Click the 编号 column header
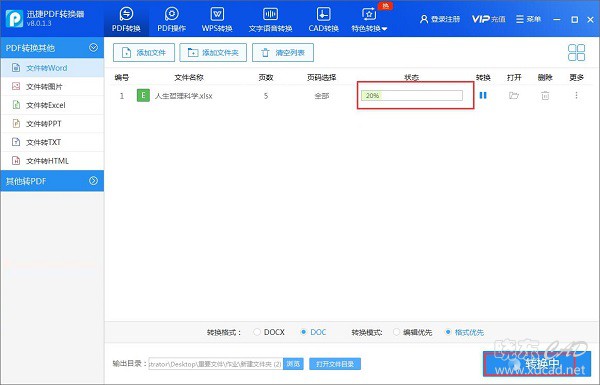The height and width of the screenshot is (385, 600). [x=122, y=78]
